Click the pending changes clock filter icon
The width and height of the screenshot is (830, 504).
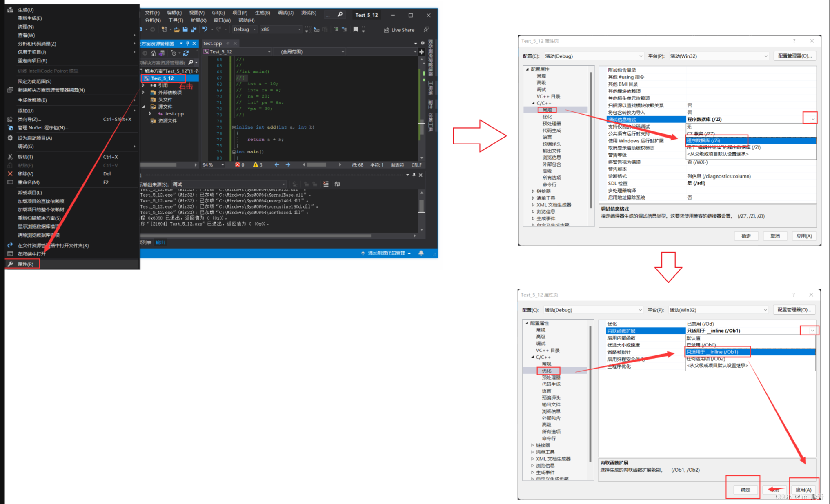click(x=174, y=53)
